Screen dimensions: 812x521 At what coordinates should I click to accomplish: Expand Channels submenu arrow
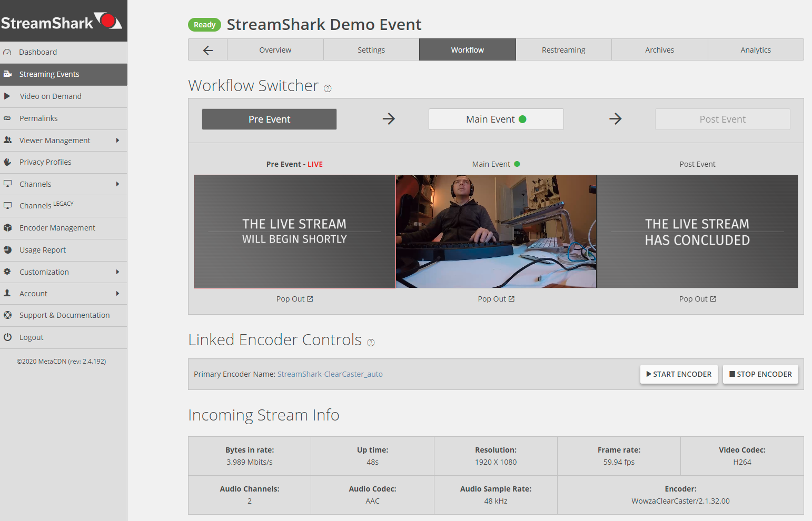pyautogui.click(x=117, y=184)
